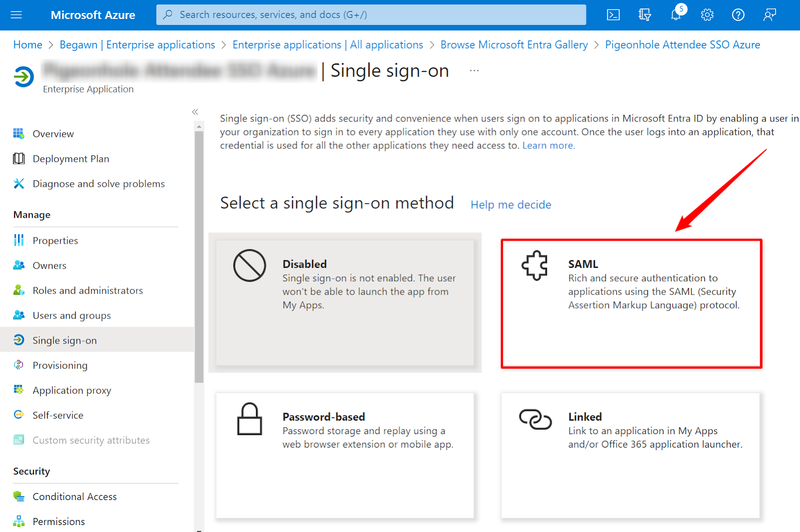This screenshot has height=532, width=800.
Task: Click the side menu vertical scrollbar
Action: click(x=199, y=257)
